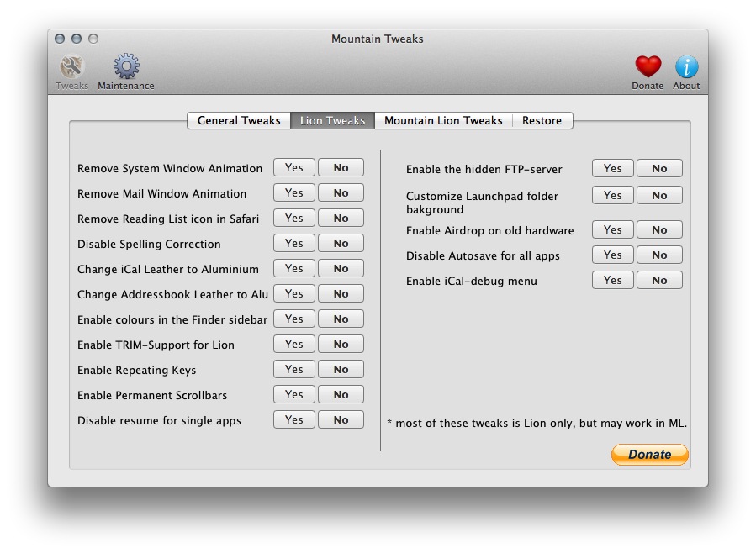Click No for Enable Repeating Keys
This screenshot has height=553, width=756.
(x=341, y=369)
